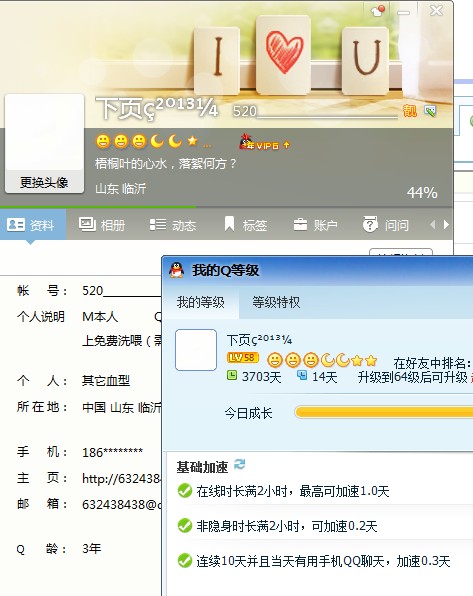Click the green check for 连续10天手机QQ聊天
This screenshot has width=473, height=596.
pyautogui.click(x=185, y=561)
